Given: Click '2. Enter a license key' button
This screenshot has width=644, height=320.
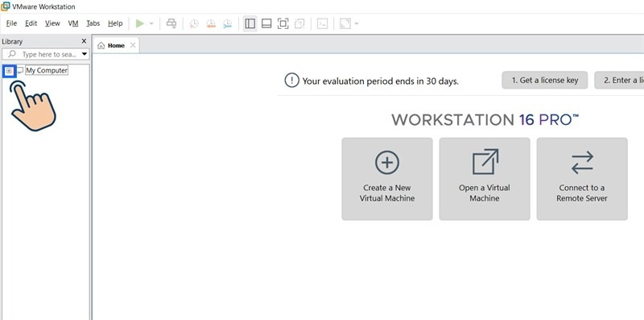Looking at the screenshot, I should (x=619, y=81).
